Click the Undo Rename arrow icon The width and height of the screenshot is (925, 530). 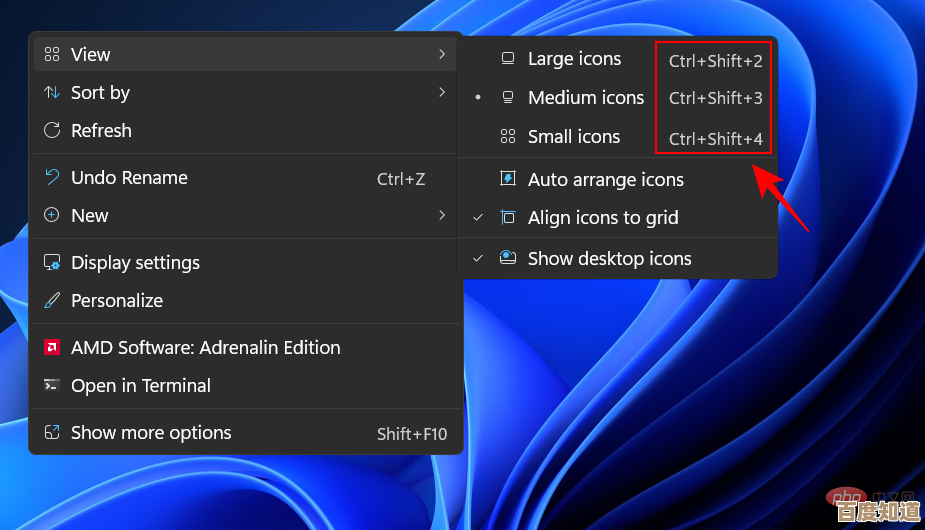click(52, 178)
